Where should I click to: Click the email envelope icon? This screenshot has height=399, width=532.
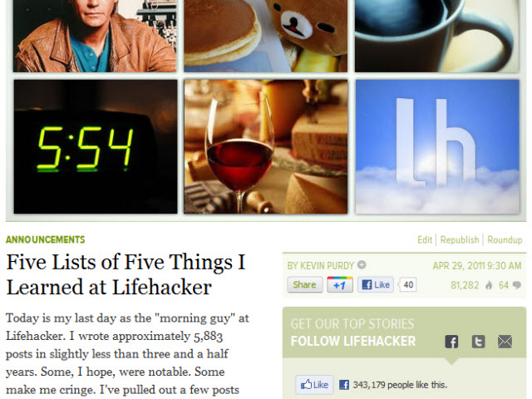[505, 342]
